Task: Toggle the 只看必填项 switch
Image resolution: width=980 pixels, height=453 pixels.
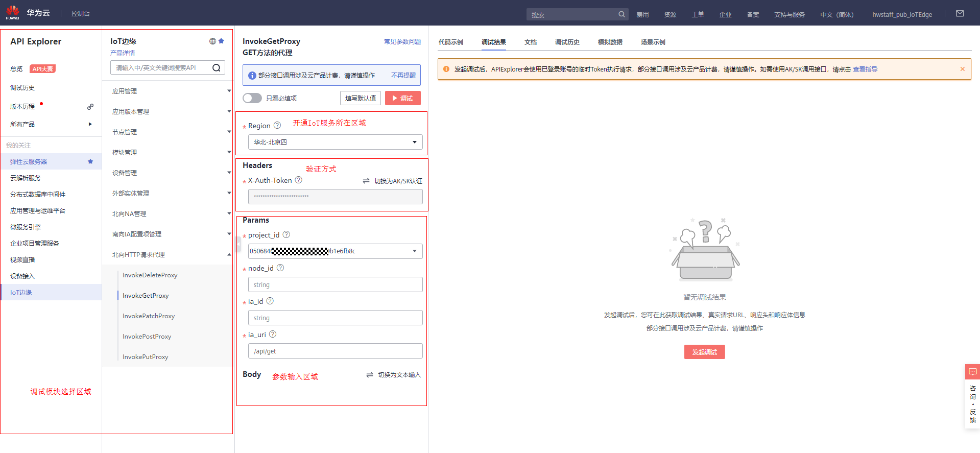Action: (x=252, y=98)
